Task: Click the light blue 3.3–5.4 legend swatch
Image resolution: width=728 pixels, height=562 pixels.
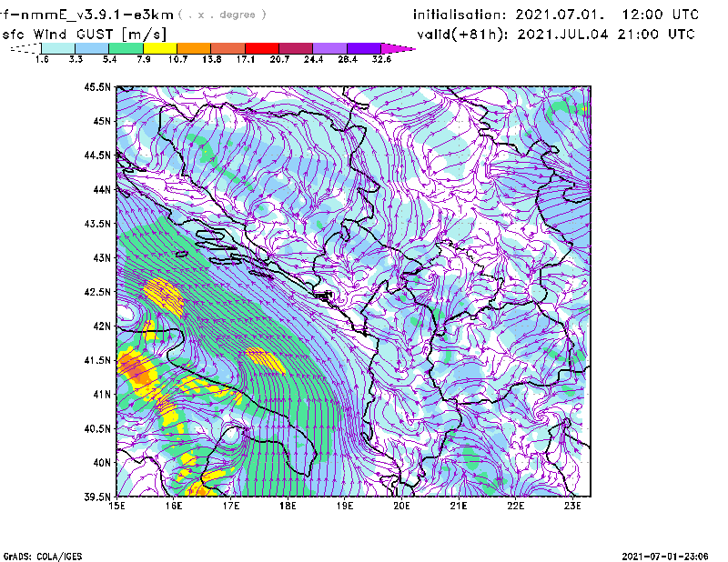Action: (92, 48)
